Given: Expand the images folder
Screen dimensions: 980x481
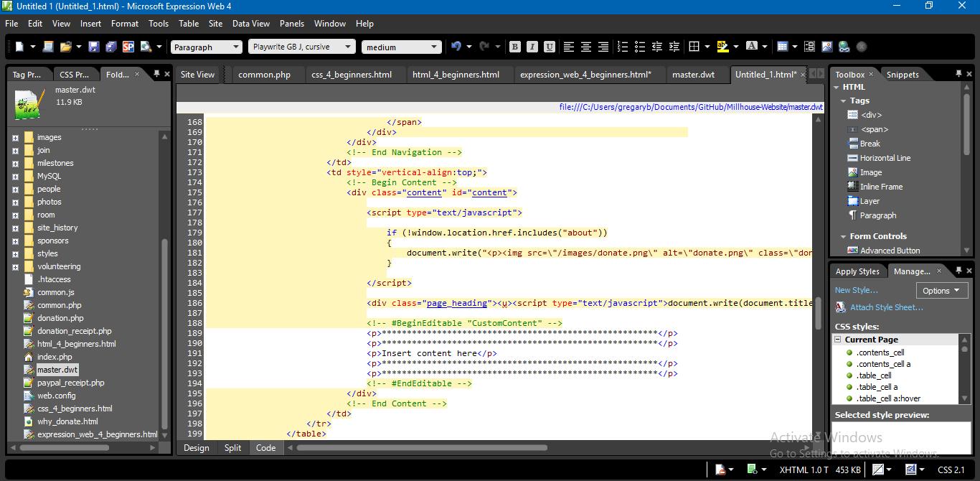Looking at the screenshot, I should (x=15, y=137).
